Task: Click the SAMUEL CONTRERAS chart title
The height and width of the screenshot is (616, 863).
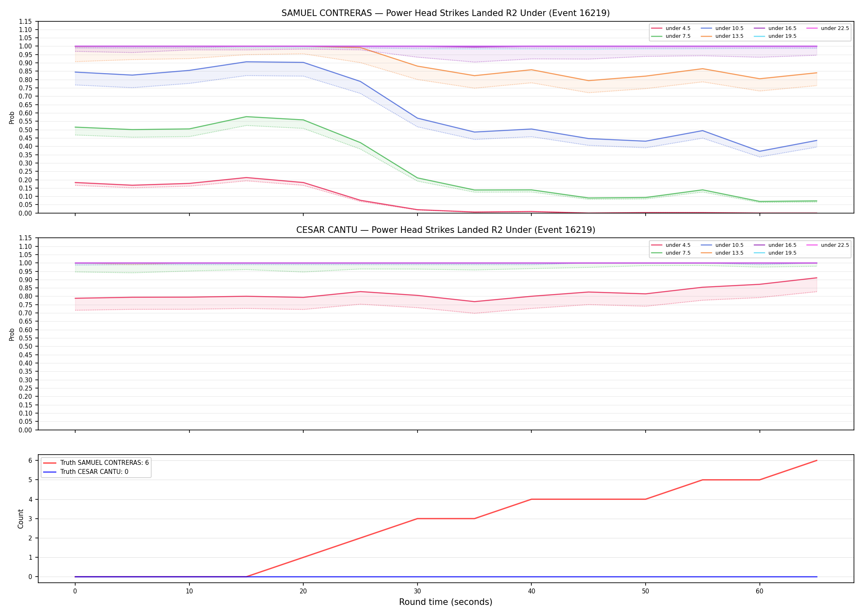Action: (445, 13)
